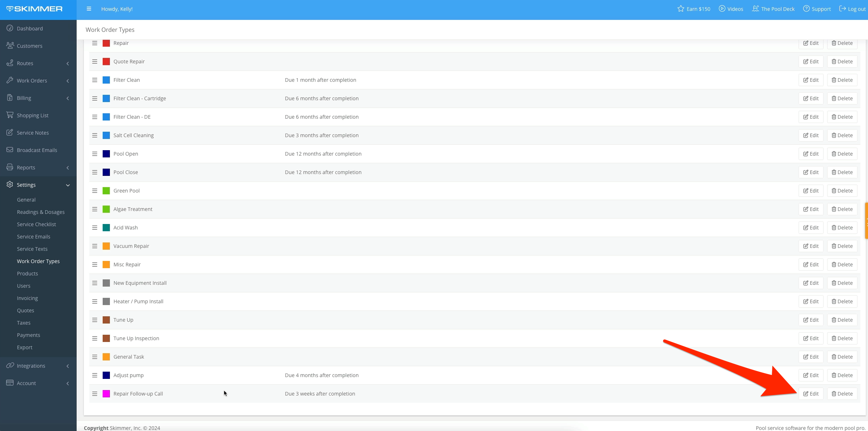Viewport: 868px width, 431px height.
Task: Open the Service Texts settings page
Action: [32, 249]
